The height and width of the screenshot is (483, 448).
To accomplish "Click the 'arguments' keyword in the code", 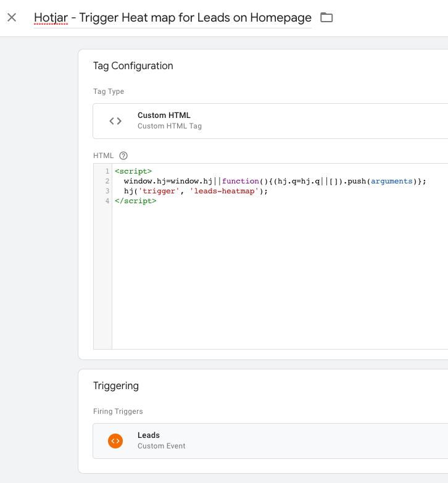I will point(391,181).
